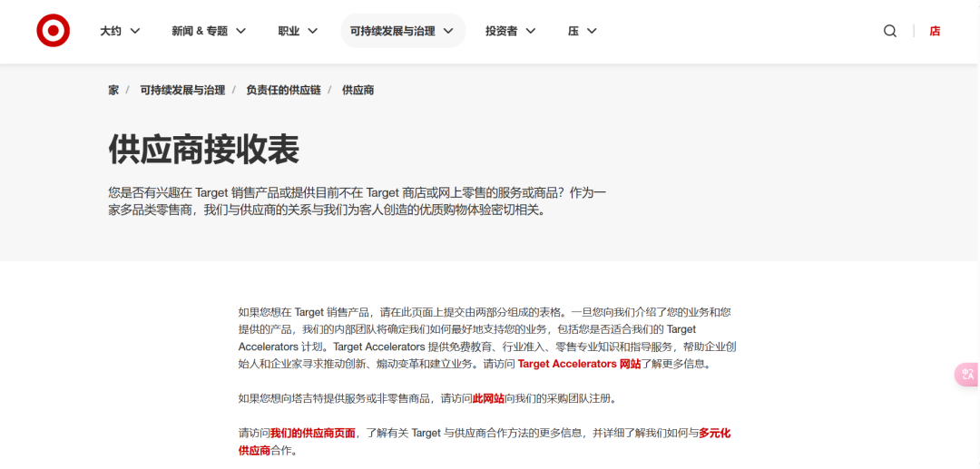Image resolution: width=980 pixels, height=469 pixels.
Task: Expand the 压 menu chevron
Action: pos(592,31)
